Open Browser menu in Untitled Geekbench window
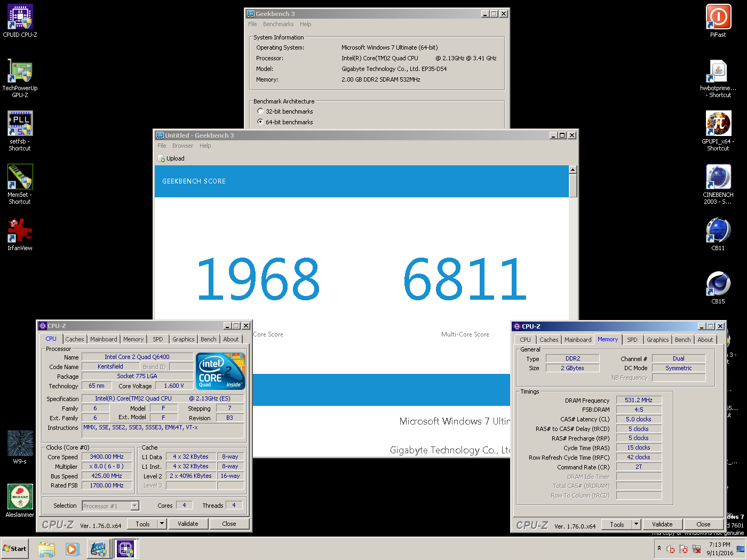Screen dimensions: 747x560 [182, 146]
